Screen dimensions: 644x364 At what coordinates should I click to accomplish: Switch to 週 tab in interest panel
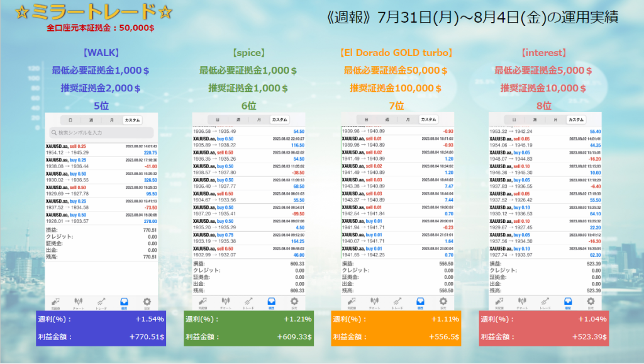coord(535,120)
